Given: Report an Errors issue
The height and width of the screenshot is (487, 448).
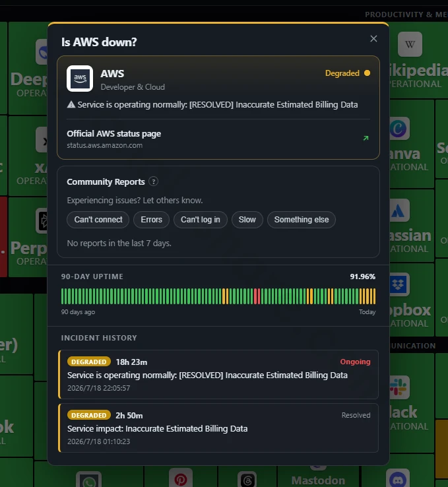Looking at the screenshot, I should pos(151,220).
